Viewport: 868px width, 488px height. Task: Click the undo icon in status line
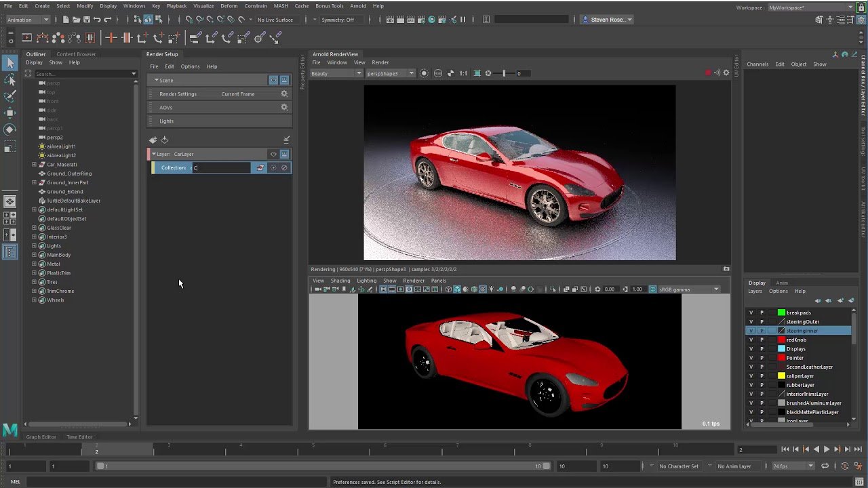pos(98,20)
